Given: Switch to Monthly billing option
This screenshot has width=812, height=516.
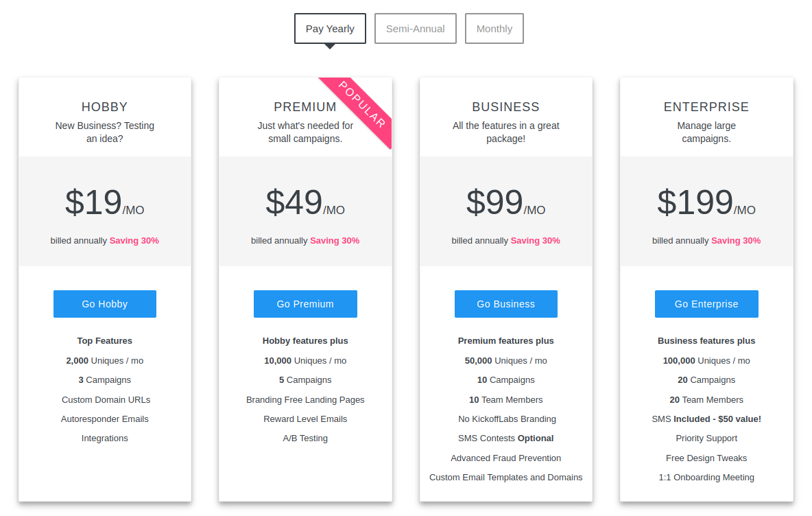Looking at the screenshot, I should (x=494, y=29).
